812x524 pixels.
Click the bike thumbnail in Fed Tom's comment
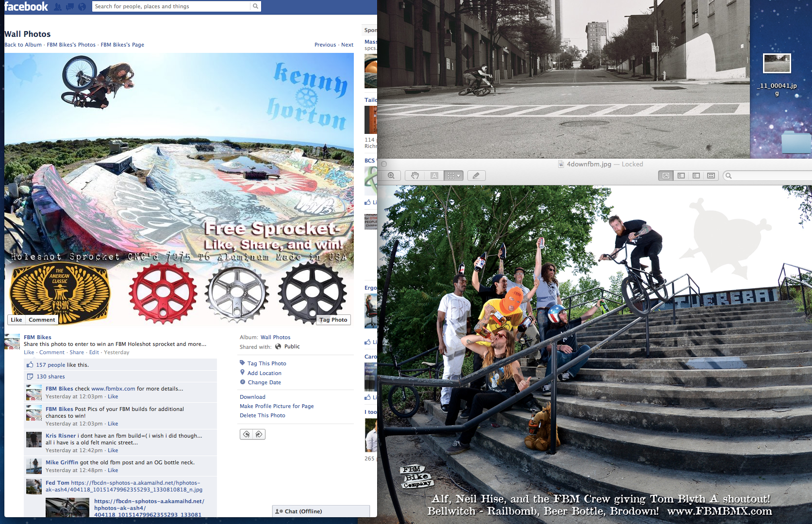click(67, 508)
